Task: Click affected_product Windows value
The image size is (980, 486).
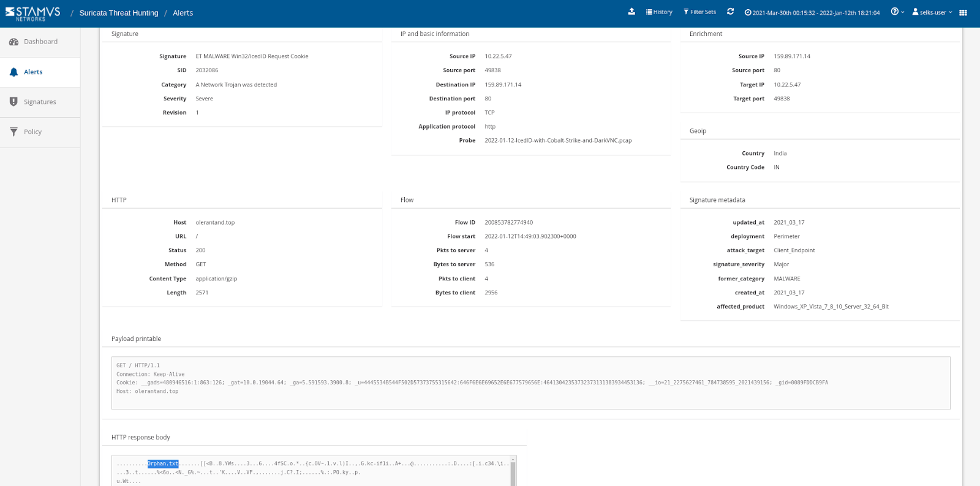Action: tap(831, 307)
